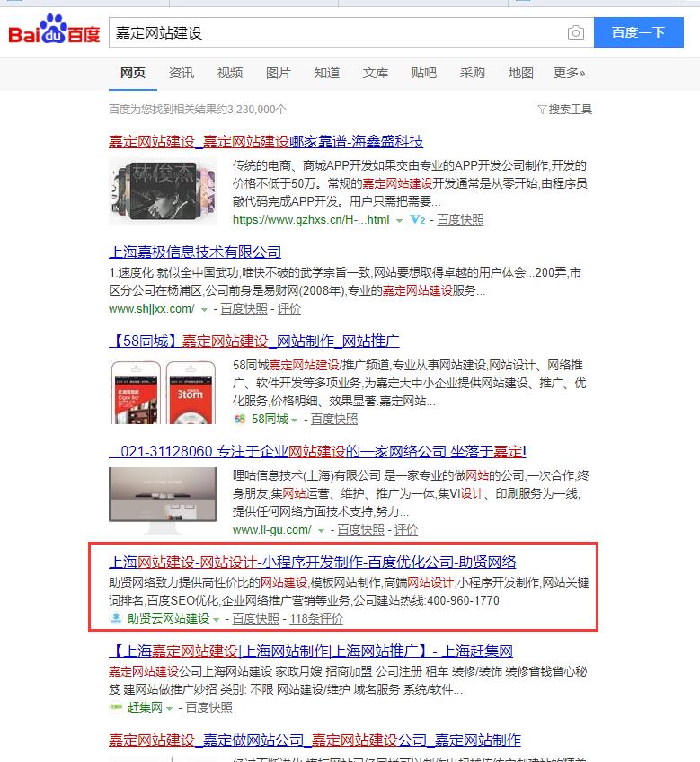
Task: Open URL https://www.gzhxs.cn/H-...html
Action: [311, 219]
